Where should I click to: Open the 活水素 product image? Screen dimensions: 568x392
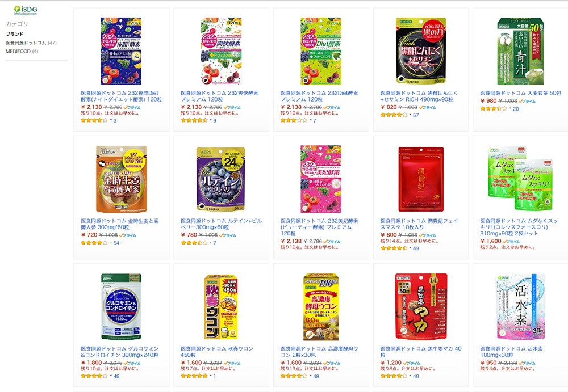point(520,306)
